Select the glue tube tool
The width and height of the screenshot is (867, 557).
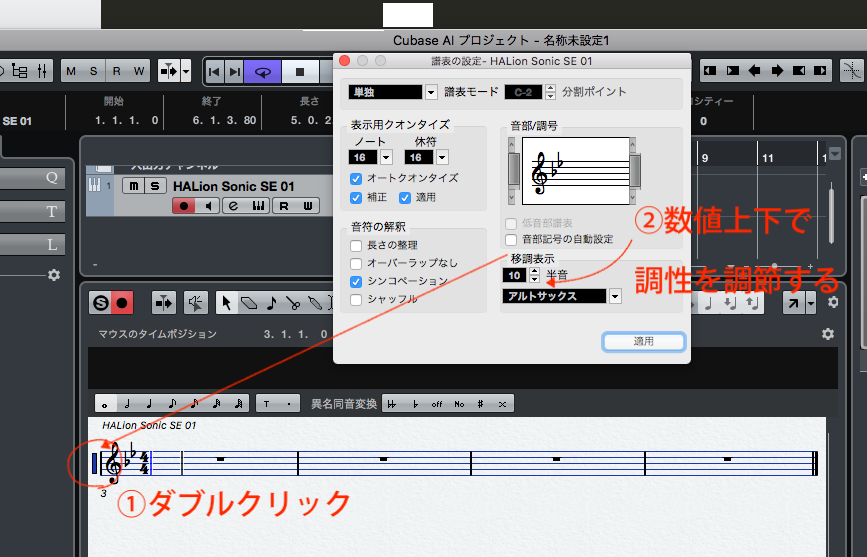[x=315, y=303]
